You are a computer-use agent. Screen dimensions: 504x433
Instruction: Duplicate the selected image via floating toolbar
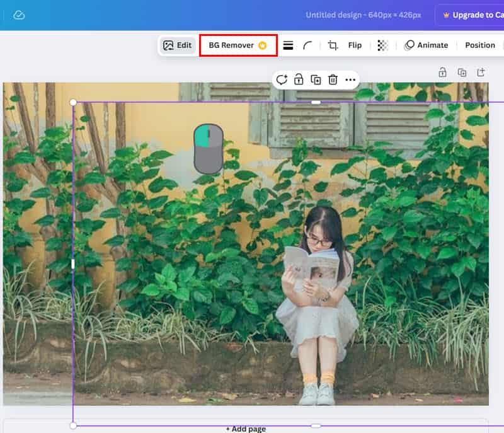click(x=316, y=79)
